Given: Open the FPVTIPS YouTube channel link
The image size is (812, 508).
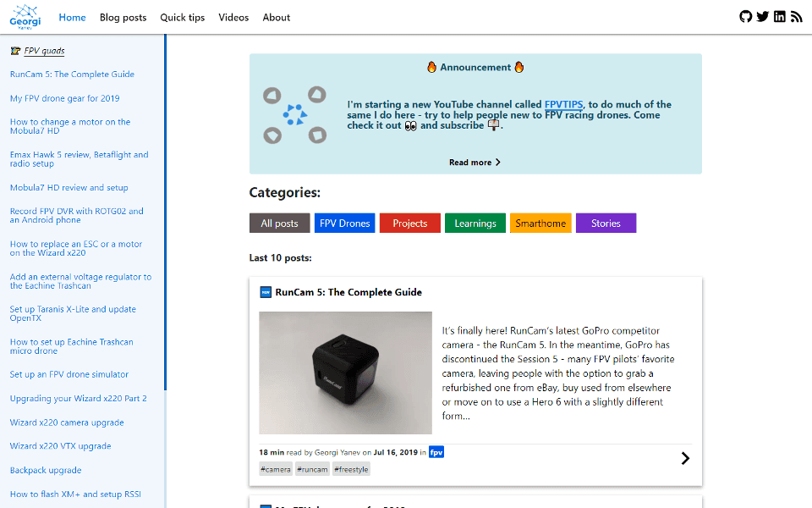Looking at the screenshot, I should coord(563,105).
